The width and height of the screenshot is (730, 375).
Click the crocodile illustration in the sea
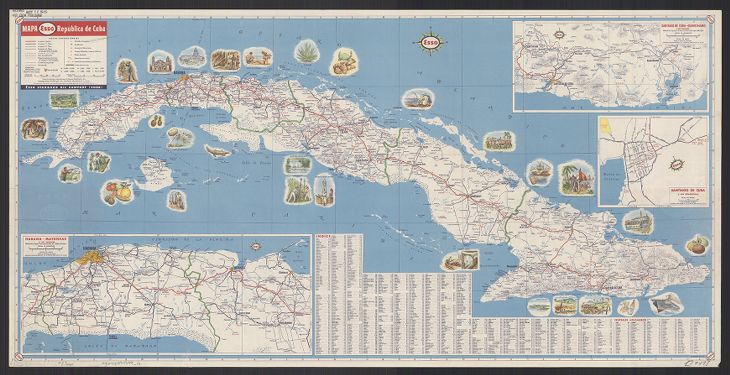[217, 151]
